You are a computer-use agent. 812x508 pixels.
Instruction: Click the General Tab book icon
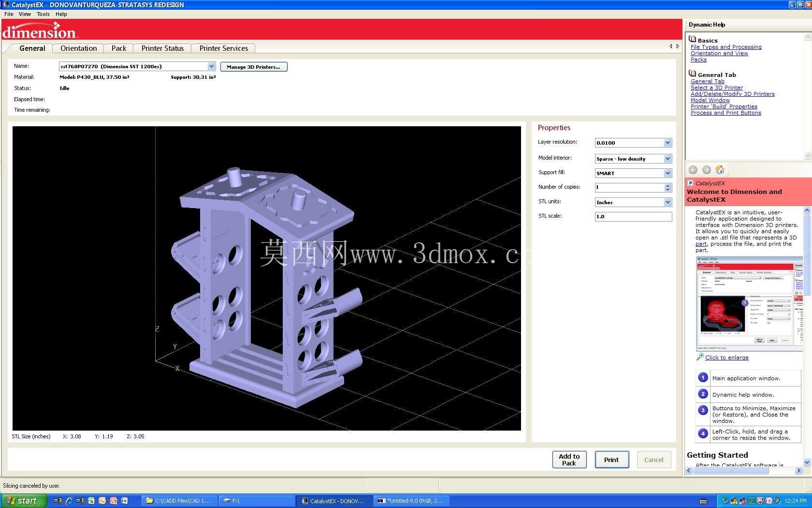point(693,74)
